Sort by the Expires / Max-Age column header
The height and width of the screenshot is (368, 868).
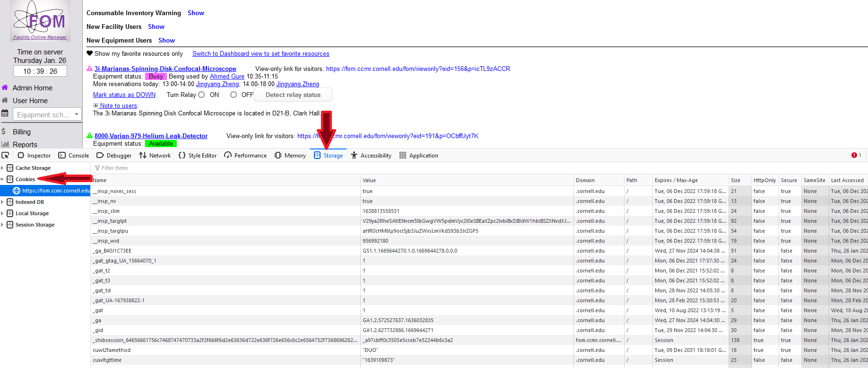point(690,180)
